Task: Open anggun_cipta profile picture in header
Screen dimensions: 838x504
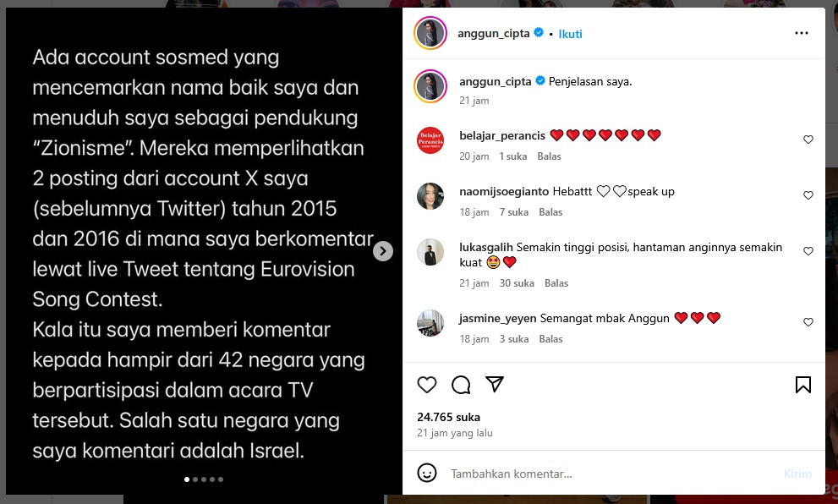Action: [430, 33]
